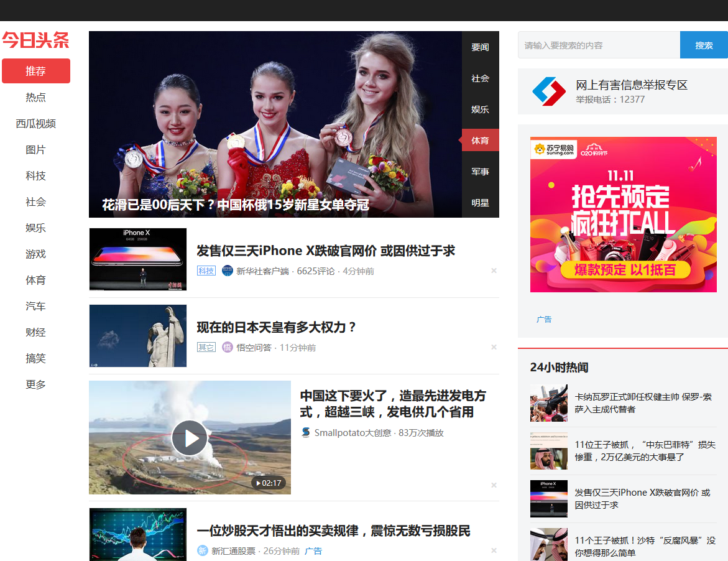Switch carousel to 要闻 tab

[x=480, y=47]
